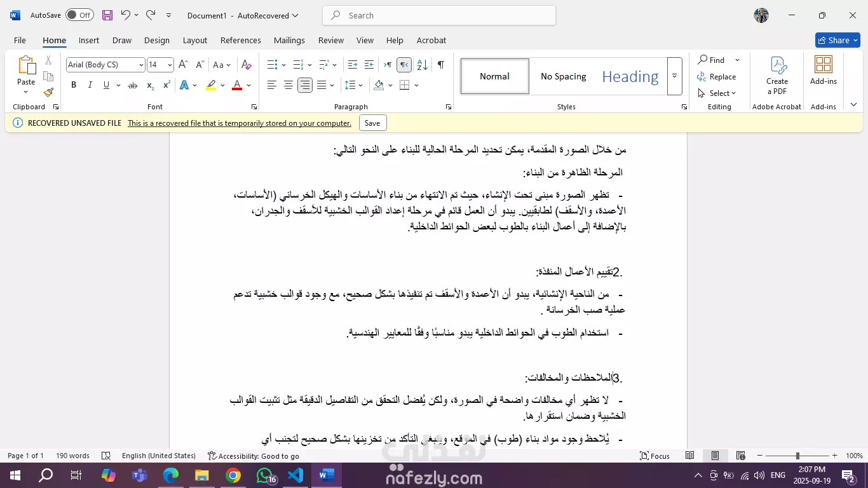Open the Review tab

click(331, 40)
